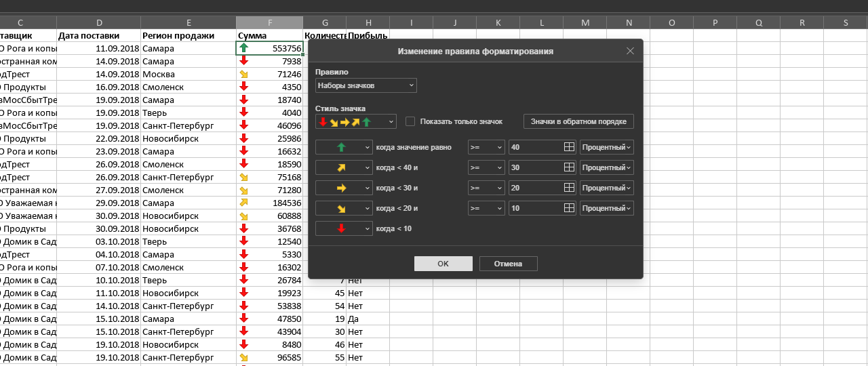Select column F header

point(269,22)
